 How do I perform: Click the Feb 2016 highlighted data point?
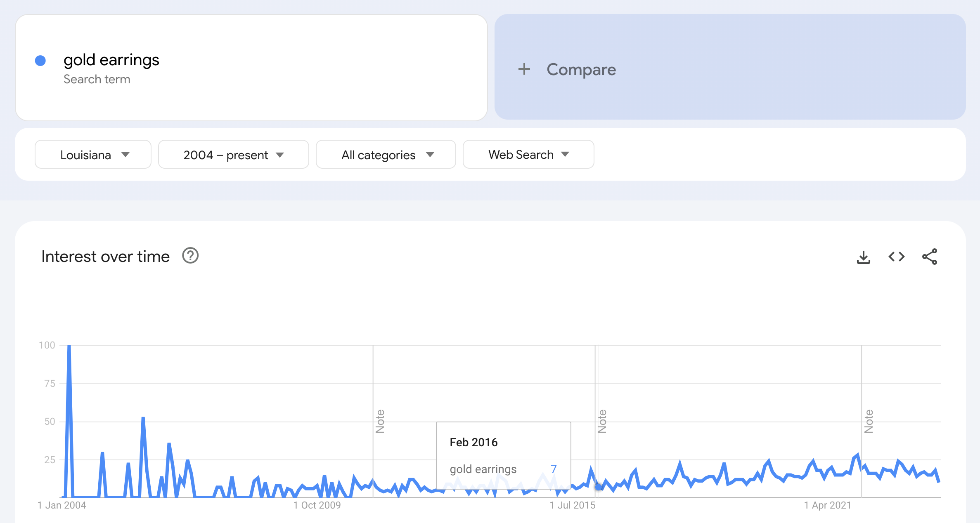click(x=598, y=487)
